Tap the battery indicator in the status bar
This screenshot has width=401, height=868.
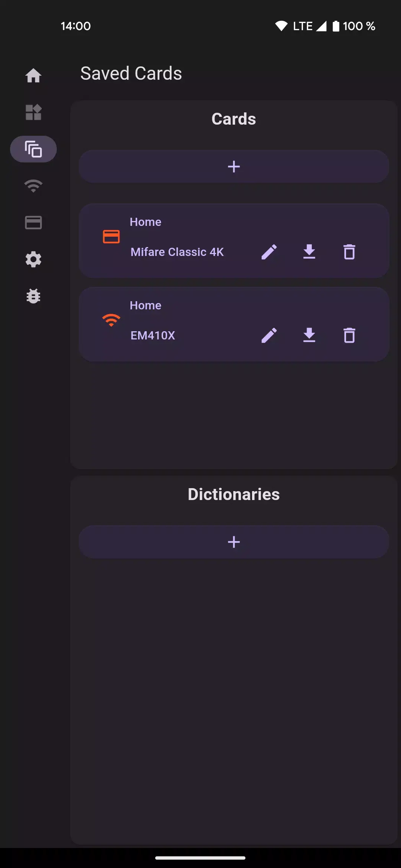pyautogui.click(x=335, y=26)
